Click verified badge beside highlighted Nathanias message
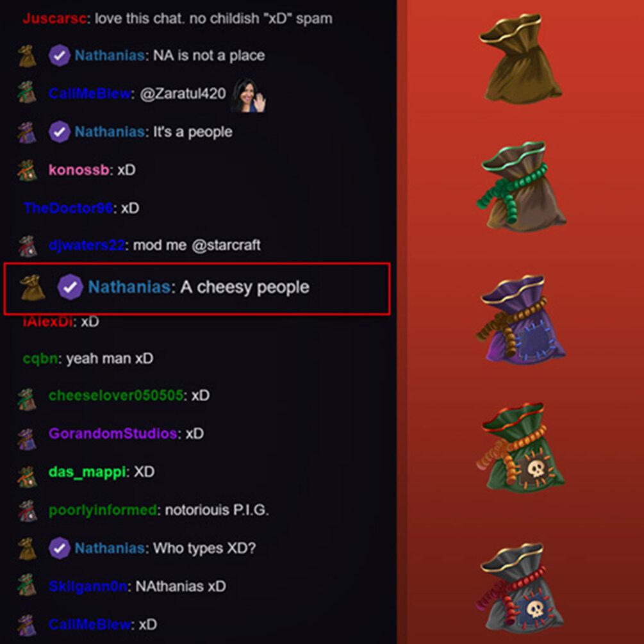644x644 pixels. point(70,287)
